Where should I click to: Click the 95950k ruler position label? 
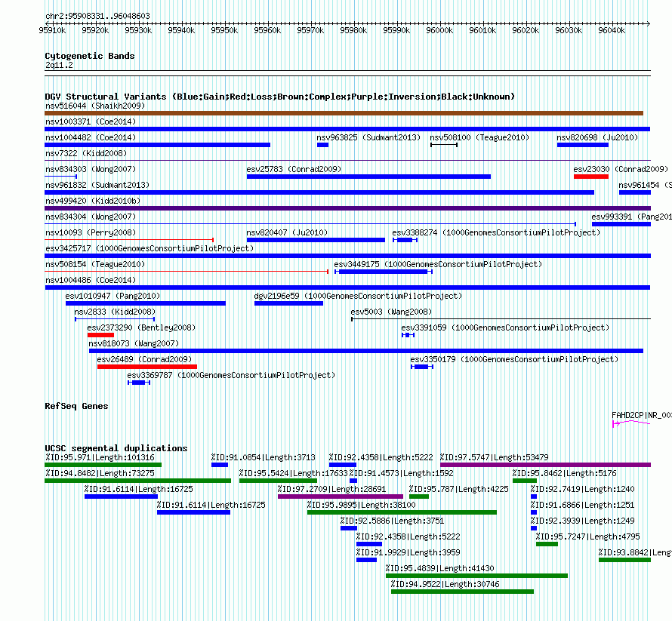224,30
